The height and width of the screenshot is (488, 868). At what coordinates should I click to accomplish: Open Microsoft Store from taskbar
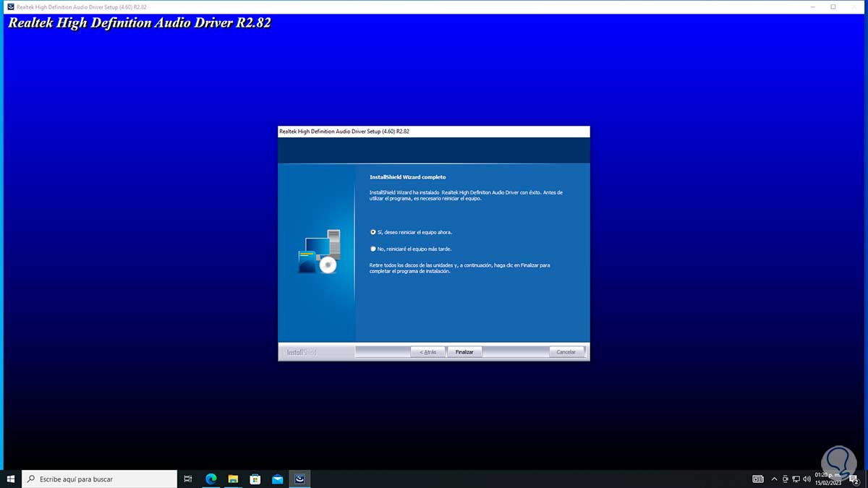(255, 479)
